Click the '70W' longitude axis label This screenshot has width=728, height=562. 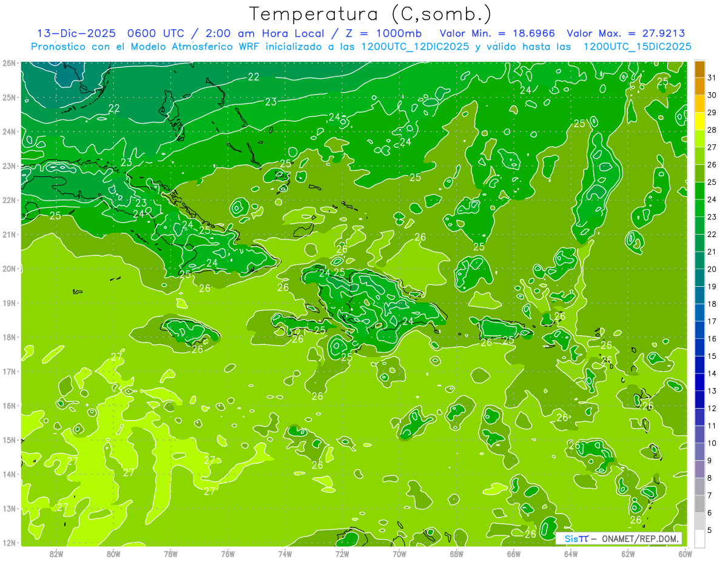[x=399, y=554]
